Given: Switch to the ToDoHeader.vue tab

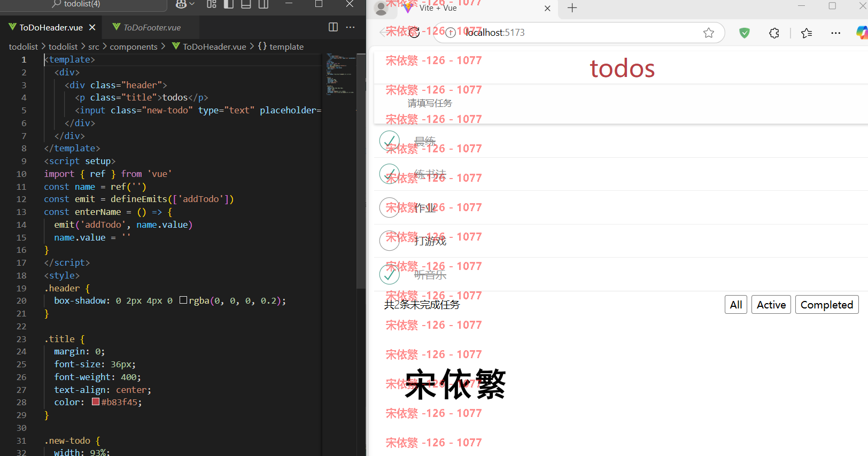Looking at the screenshot, I should (x=51, y=27).
